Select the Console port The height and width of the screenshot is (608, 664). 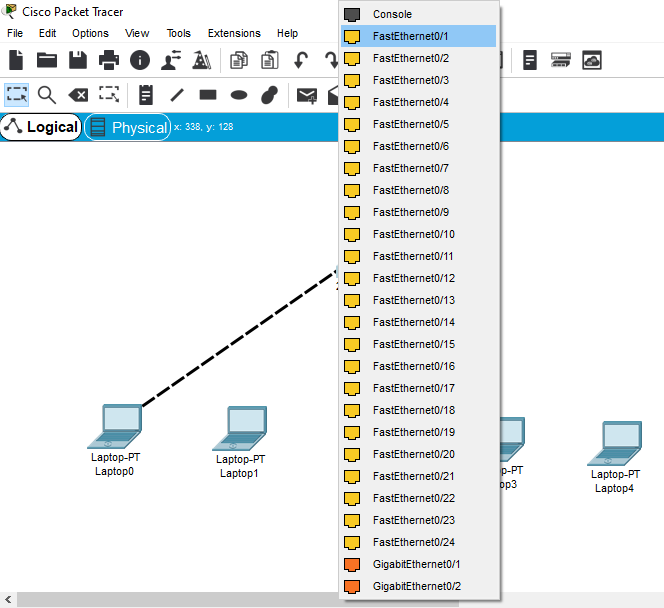point(418,14)
